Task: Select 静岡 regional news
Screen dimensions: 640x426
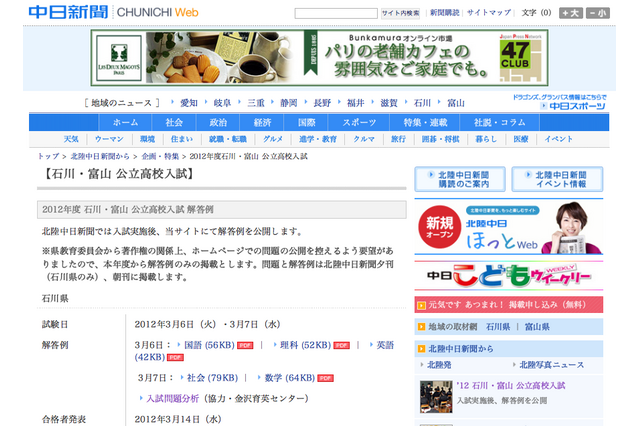Action: click(x=289, y=103)
